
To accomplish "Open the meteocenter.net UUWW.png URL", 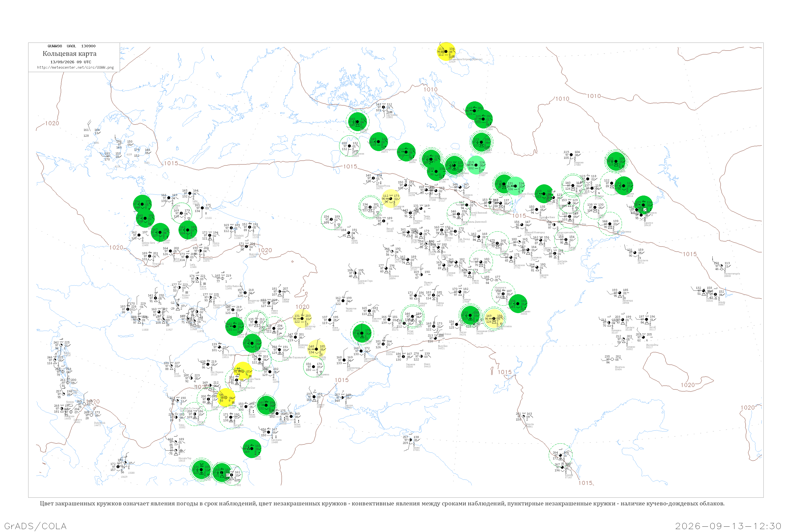I will coord(75,67).
